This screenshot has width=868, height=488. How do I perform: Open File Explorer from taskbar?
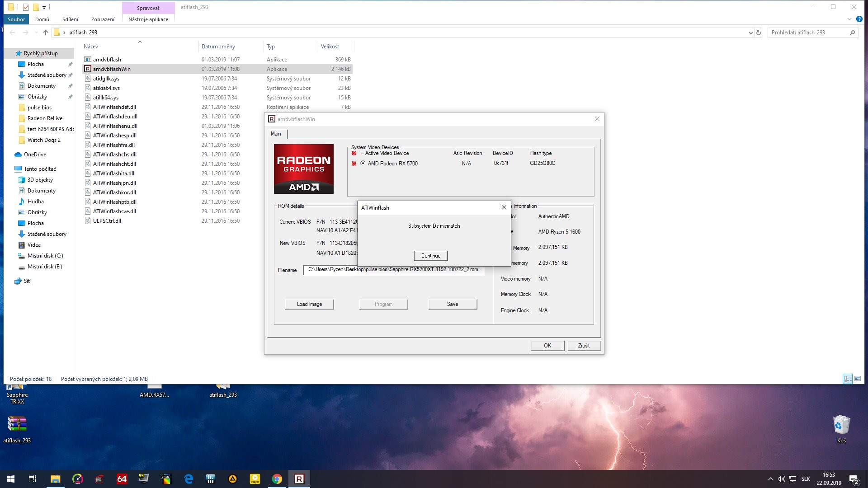(55, 479)
